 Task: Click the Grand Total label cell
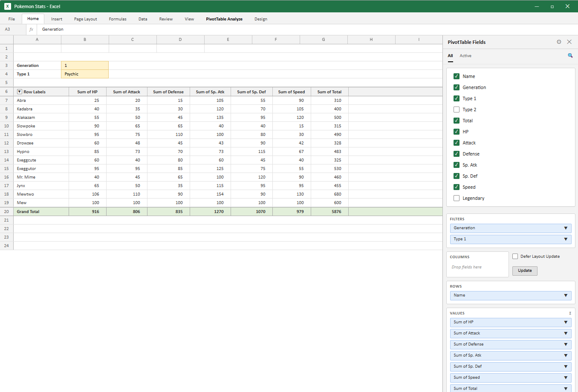(41, 211)
